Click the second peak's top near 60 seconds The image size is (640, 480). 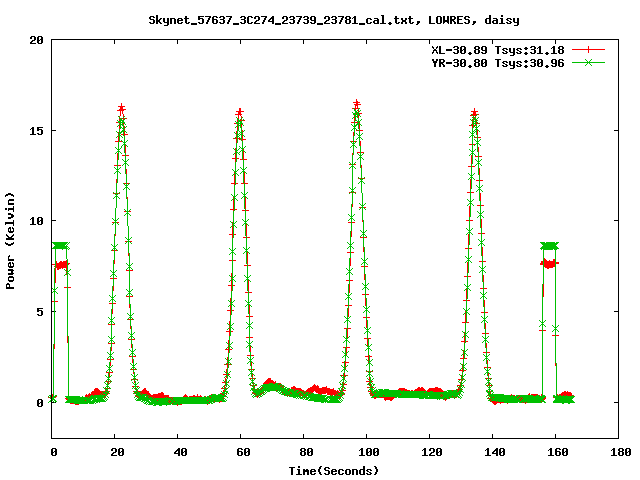(x=240, y=113)
